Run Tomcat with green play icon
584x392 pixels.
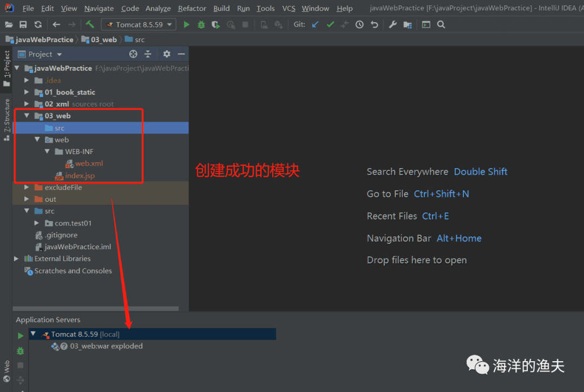point(187,24)
